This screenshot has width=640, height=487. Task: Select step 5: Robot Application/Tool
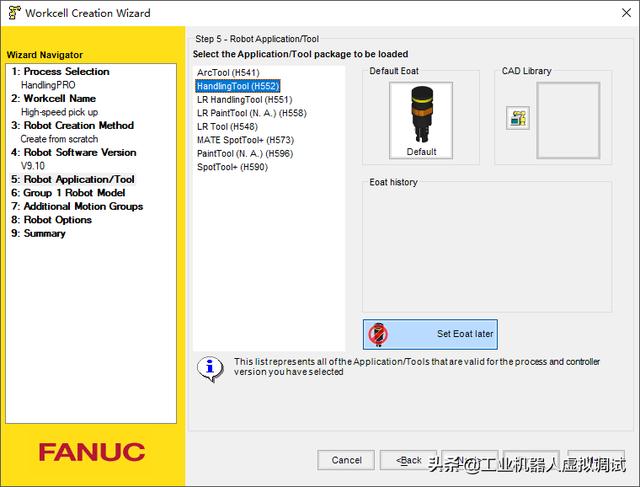point(73,179)
